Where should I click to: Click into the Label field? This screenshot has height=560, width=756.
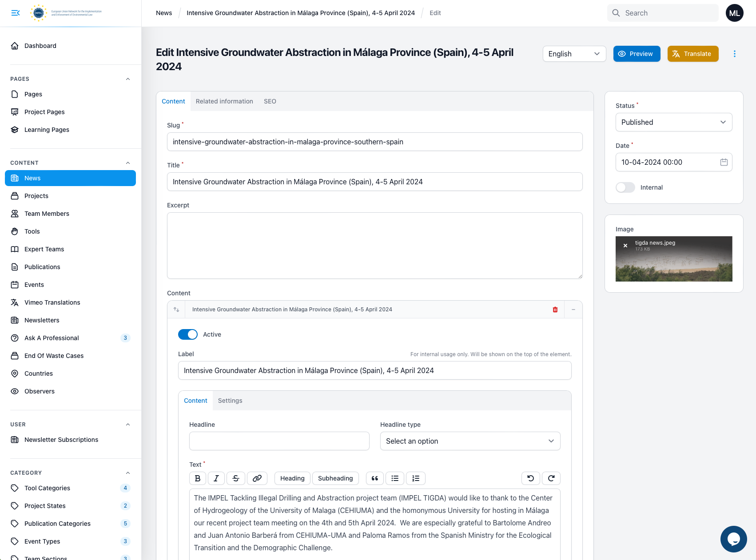[375, 370]
